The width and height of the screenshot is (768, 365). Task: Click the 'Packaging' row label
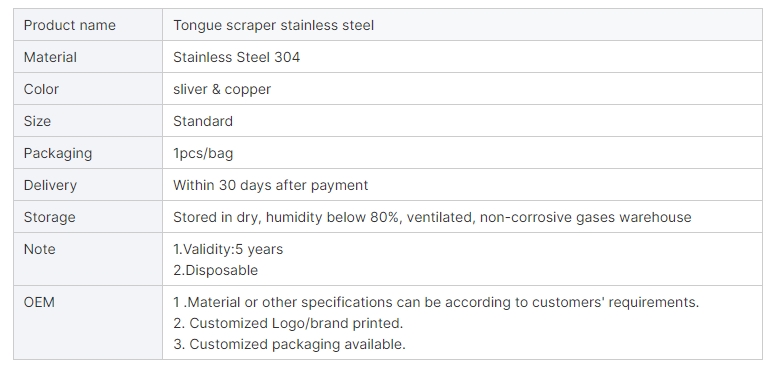tap(58, 153)
